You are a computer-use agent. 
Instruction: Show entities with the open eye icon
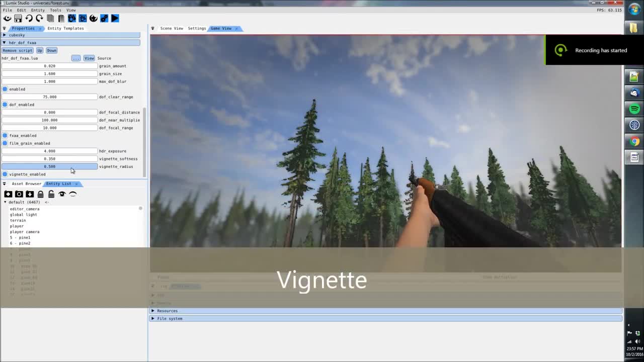pos(62,194)
